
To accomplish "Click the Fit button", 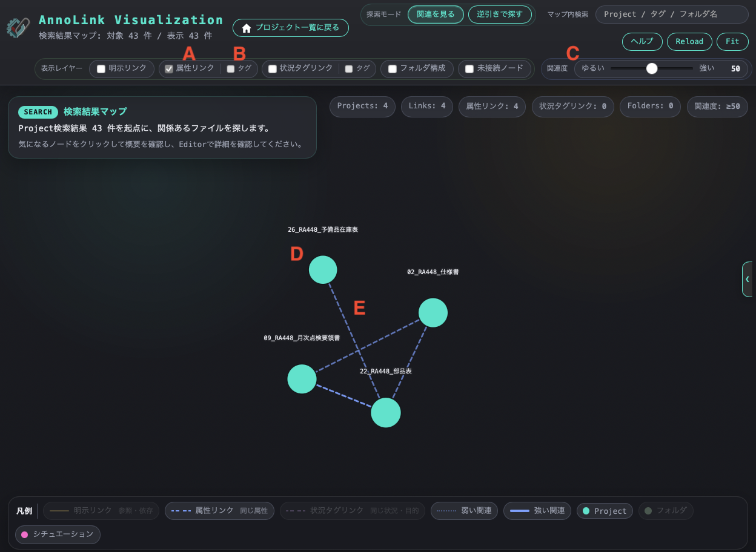I will (x=732, y=42).
